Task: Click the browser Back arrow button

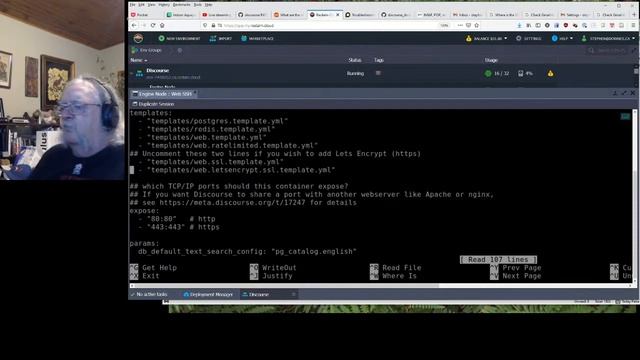Action: 134,25
